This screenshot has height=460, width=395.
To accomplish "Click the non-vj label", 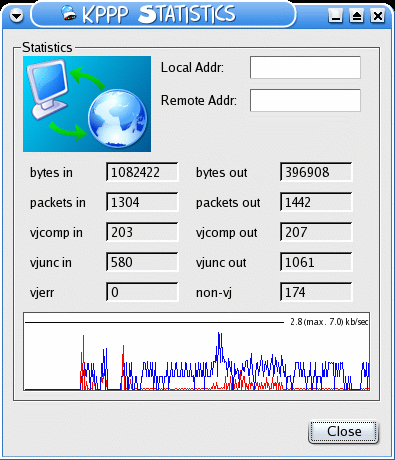I will pos(214,293).
